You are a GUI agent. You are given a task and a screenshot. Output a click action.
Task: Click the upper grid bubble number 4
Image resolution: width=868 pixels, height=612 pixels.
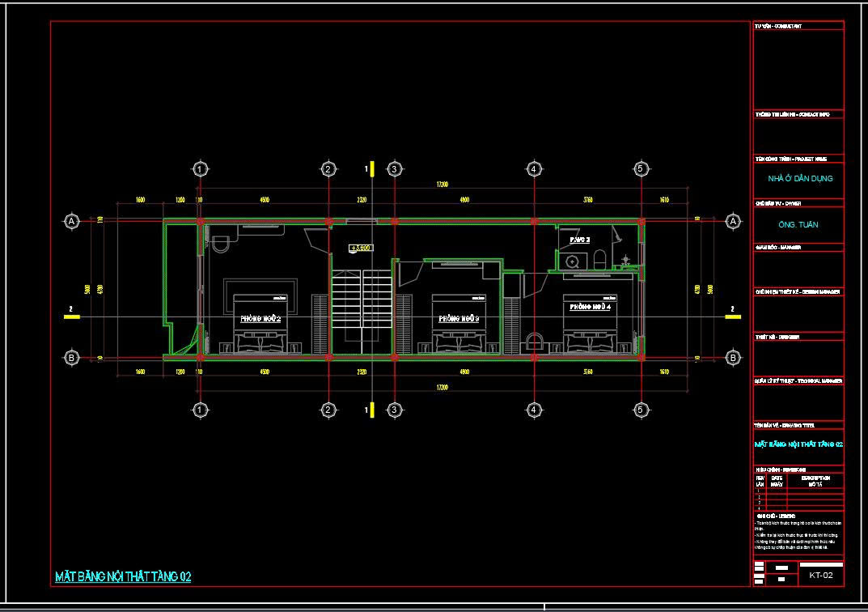click(x=534, y=169)
